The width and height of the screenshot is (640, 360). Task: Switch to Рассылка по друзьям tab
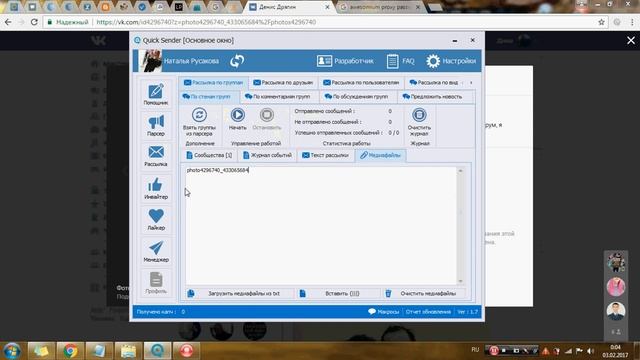(283, 82)
